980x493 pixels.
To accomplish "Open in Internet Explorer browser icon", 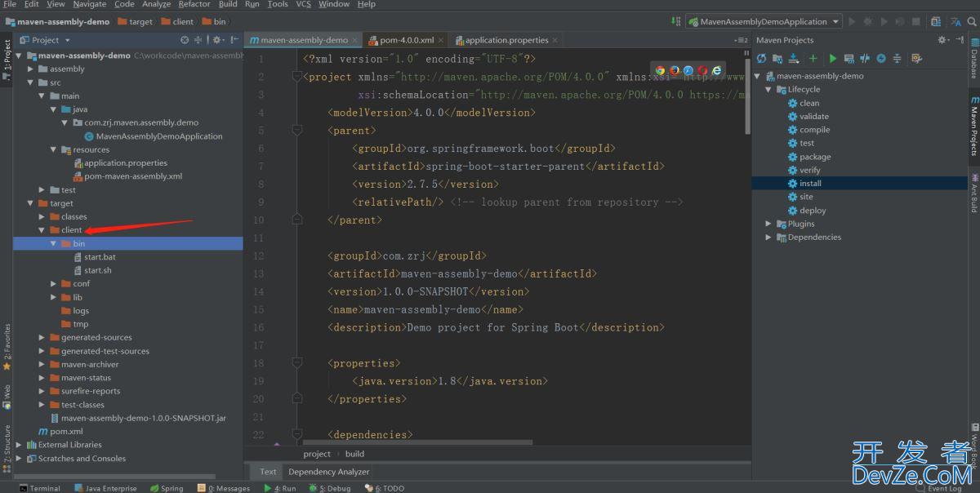I will [716, 71].
